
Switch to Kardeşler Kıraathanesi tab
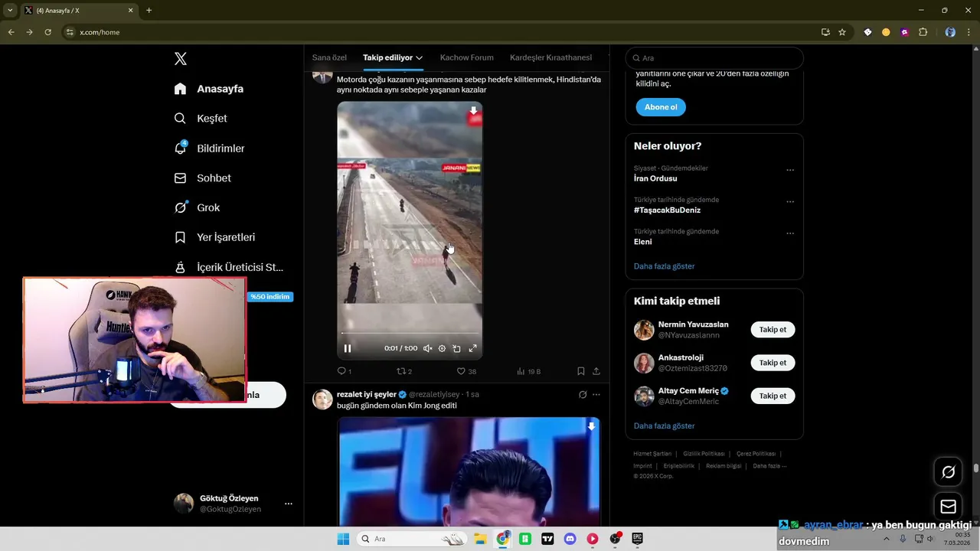(x=550, y=57)
